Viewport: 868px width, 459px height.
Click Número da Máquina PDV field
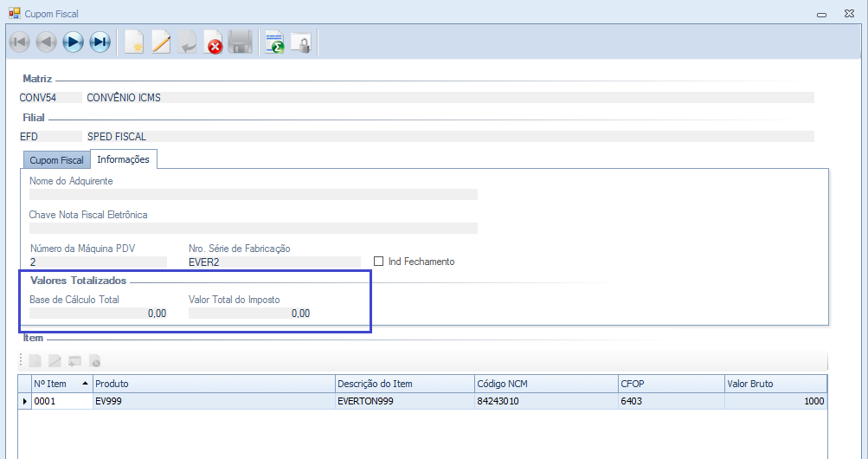(98, 262)
